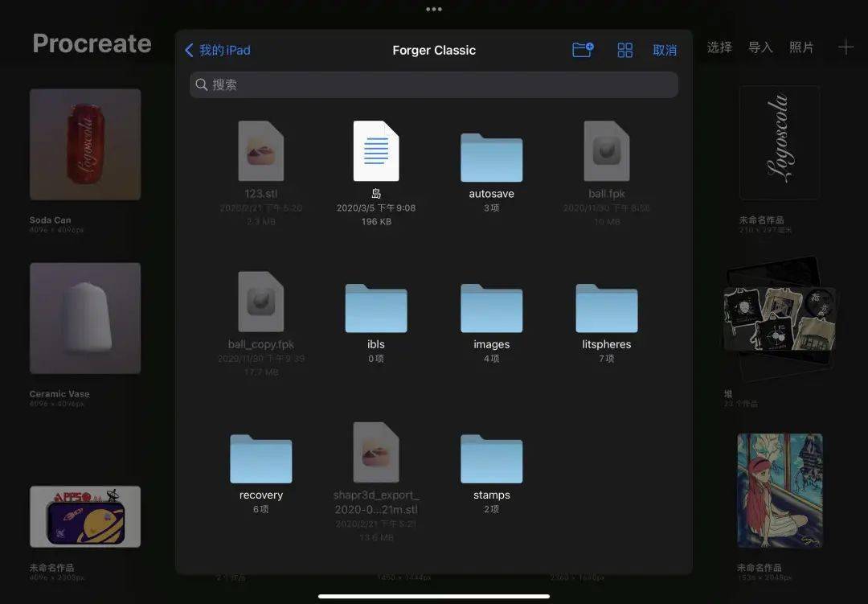Tap the new folder icon
868x604 pixels.
coord(582,49)
